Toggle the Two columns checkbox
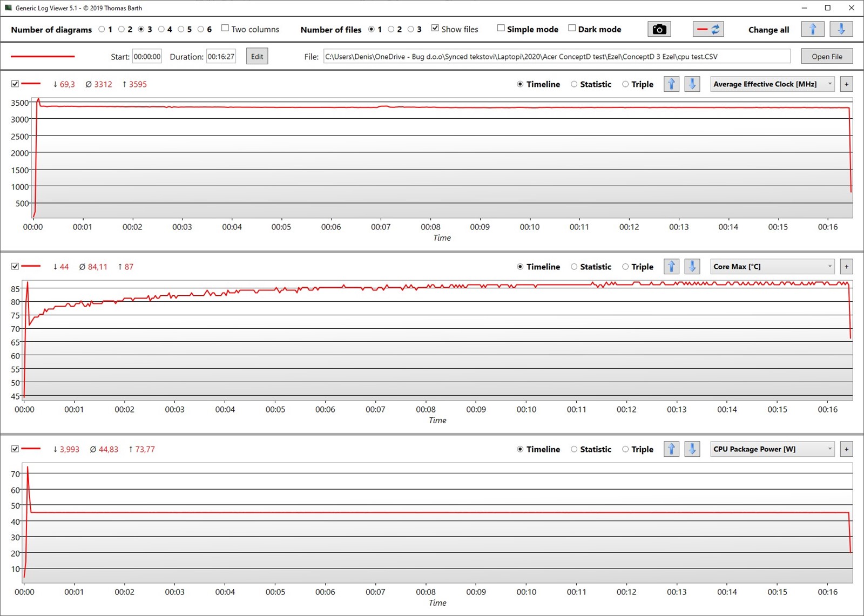The height and width of the screenshot is (616, 864). point(225,29)
